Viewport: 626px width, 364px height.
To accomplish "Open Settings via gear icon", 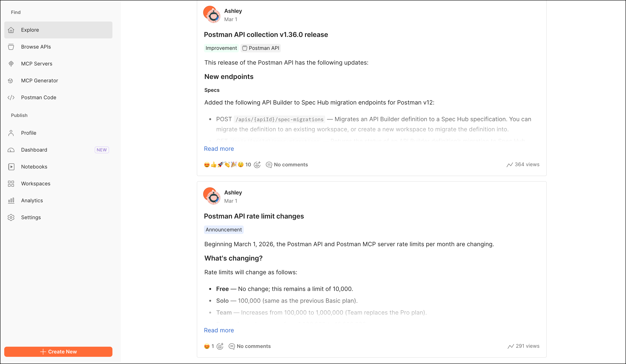I will pos(11,217).
